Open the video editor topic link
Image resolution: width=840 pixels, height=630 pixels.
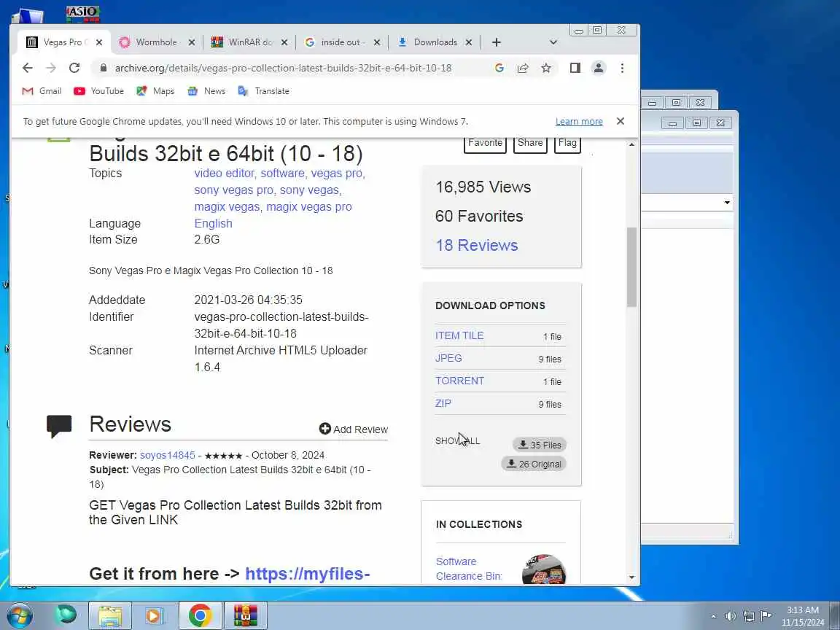(224, 173)
